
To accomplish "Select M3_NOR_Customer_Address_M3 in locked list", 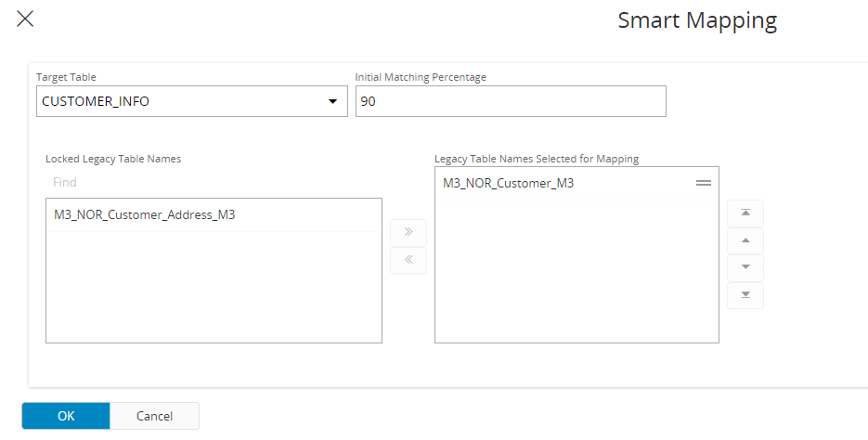I will tap(145, 215).
